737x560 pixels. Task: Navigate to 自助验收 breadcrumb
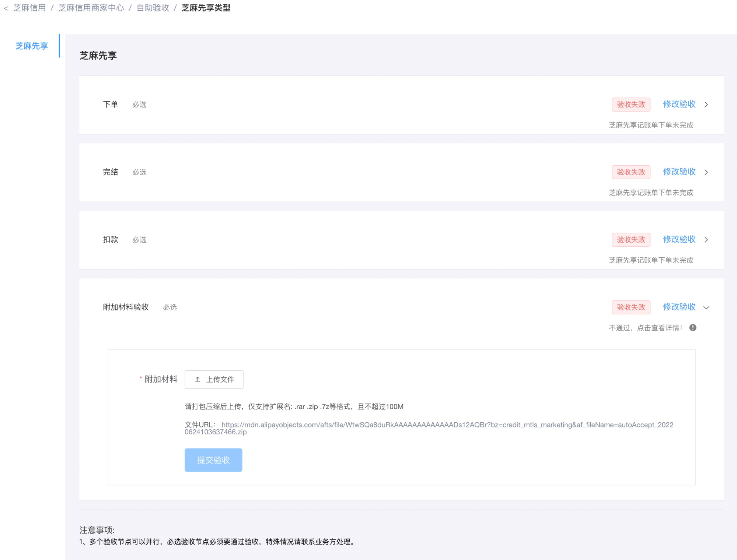(153, 8)
